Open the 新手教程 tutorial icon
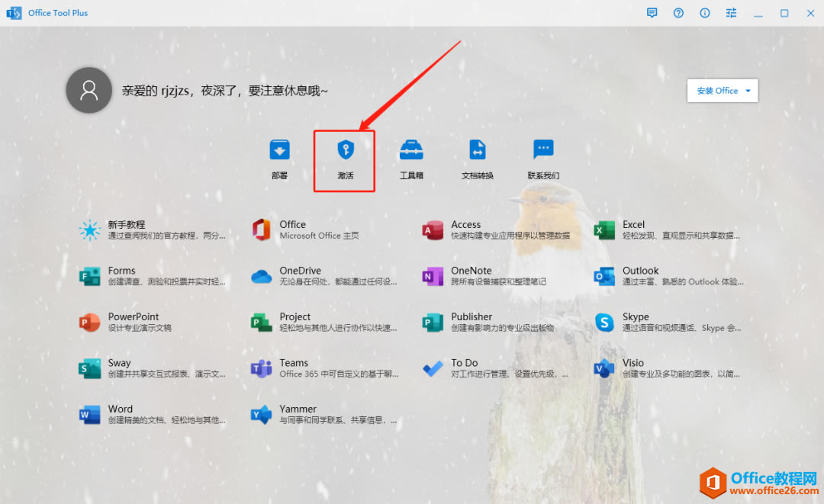The height and width of the screenshot is (504, 824). point(90,230)
